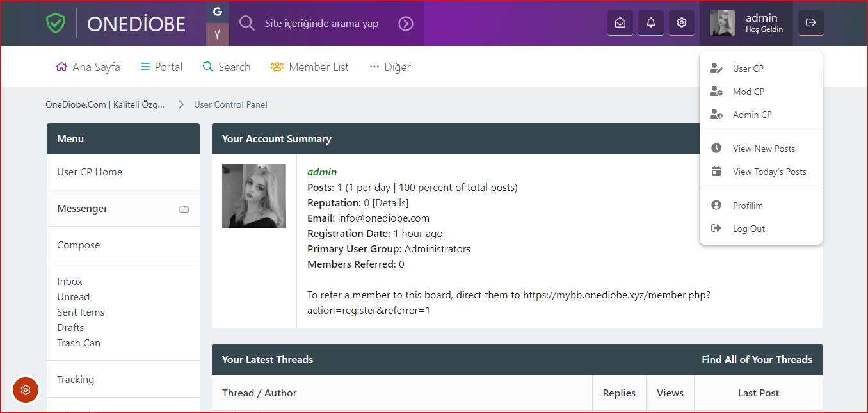Image resolution: width=868 pixels, height=413 pixels.
Task: Open the inbox envelope icon in header
Action: click(x=620, y=23)
